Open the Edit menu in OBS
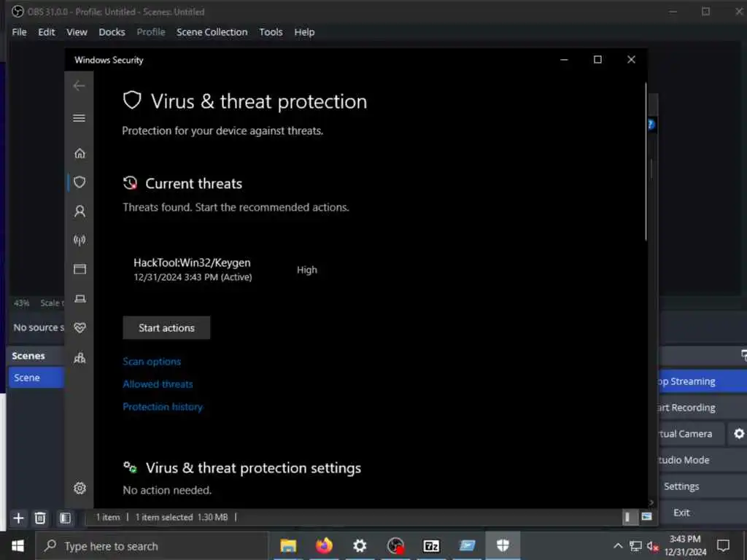The image size is (747, 560). tap(46, 32)
